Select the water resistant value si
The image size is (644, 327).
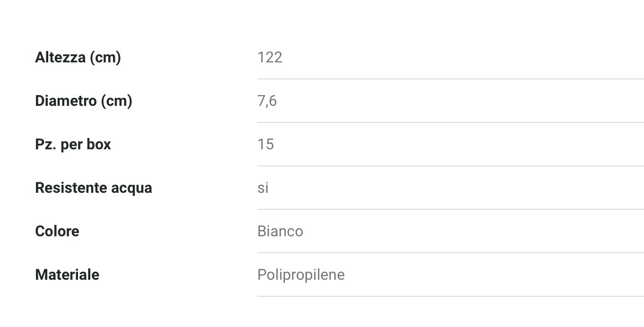pyautogui.click(x=263, y=188)
